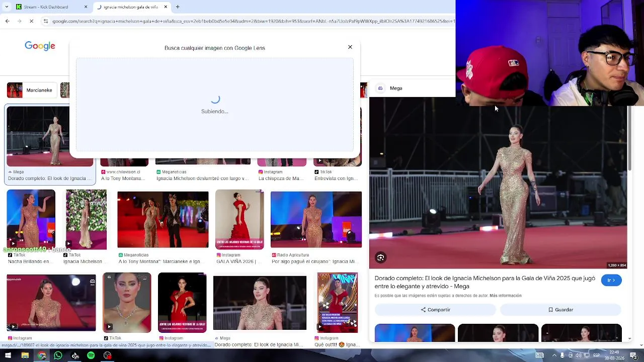Click the Google logo
This screenshot has height=362, width=644.
40,46
